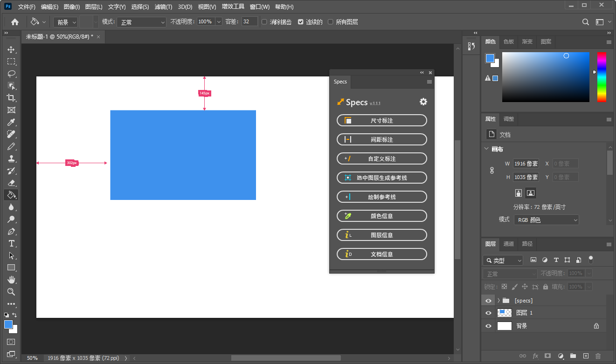Open the RGB 颜色 mode dropdown
616x364 pixels.
pos(547,220)
